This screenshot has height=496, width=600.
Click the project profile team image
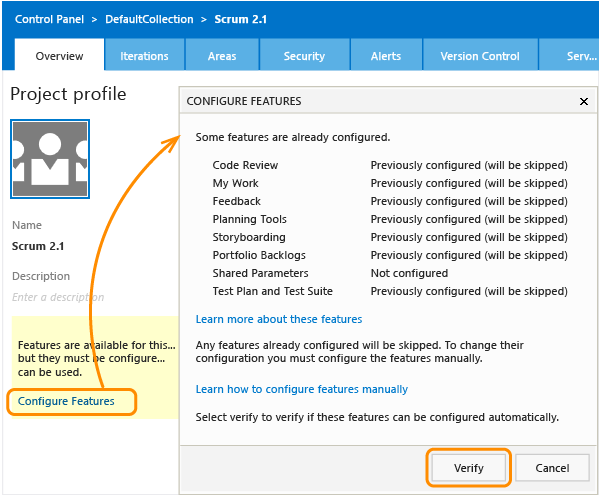point(50,159)
